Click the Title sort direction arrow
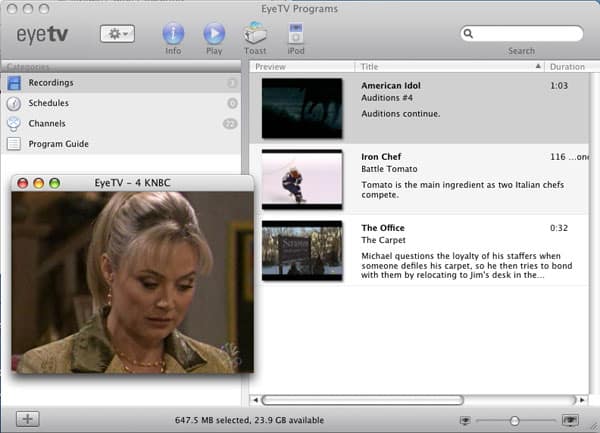The height and width of the screenshot is (433, 600). [538, 66]
